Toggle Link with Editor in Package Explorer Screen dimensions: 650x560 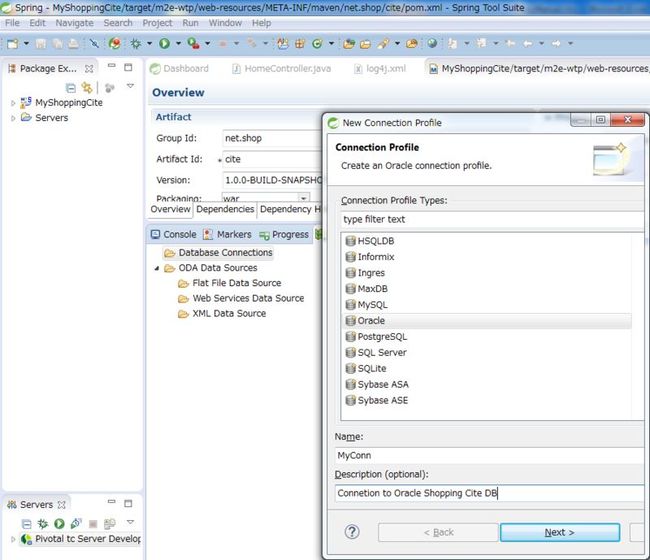(87, 87)
